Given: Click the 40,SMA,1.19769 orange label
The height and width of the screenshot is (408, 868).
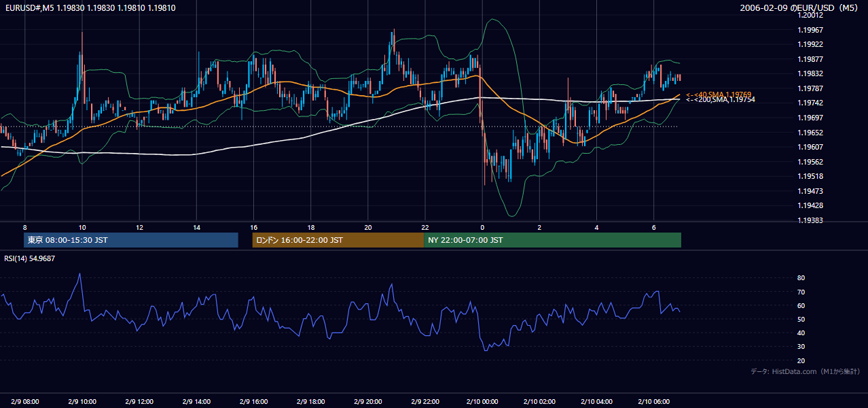Looking at the screenshot, I should pyautogui.click(x=718, y=95).
